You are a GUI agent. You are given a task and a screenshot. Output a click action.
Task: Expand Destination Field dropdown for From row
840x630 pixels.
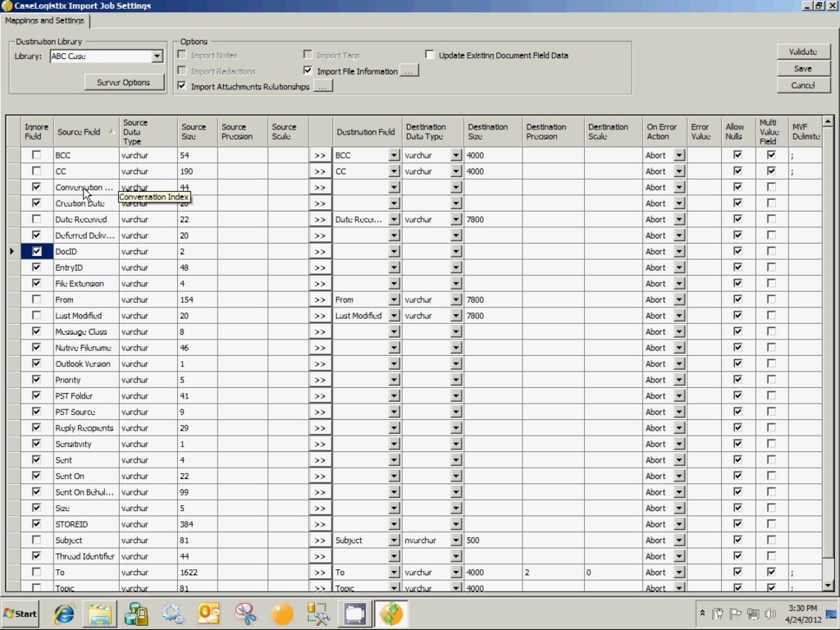(394, 299)
